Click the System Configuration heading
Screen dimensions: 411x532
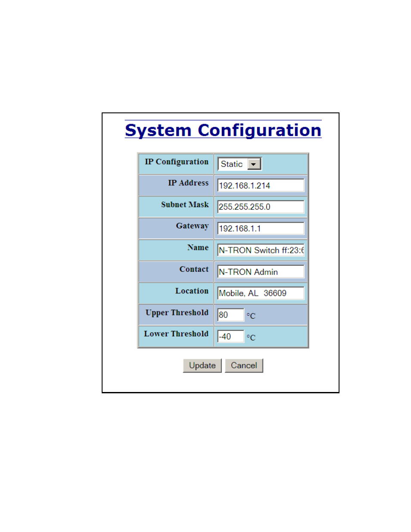[x=223, y=130]
